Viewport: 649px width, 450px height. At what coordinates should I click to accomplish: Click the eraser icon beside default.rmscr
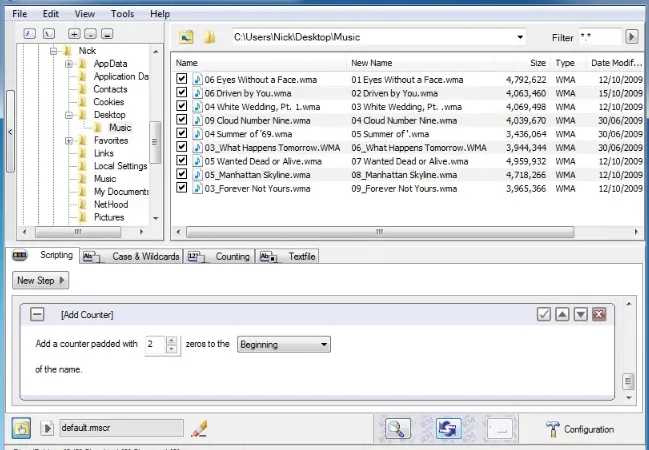tap(200, 428)
